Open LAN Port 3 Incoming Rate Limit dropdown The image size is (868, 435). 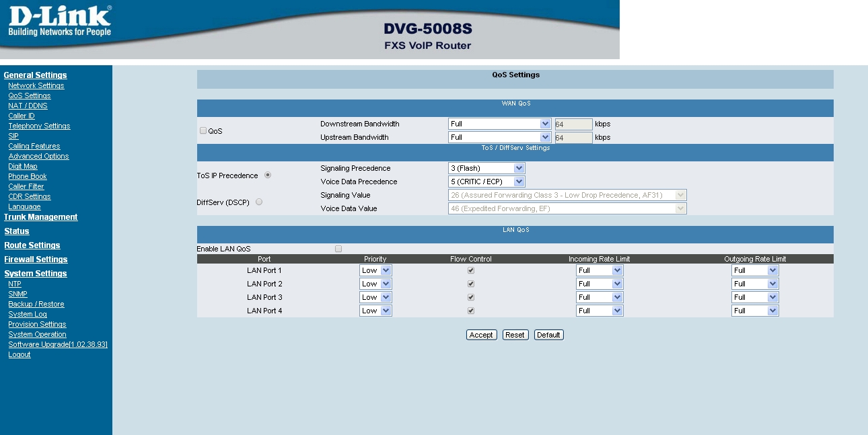click(x=599, y=297)
